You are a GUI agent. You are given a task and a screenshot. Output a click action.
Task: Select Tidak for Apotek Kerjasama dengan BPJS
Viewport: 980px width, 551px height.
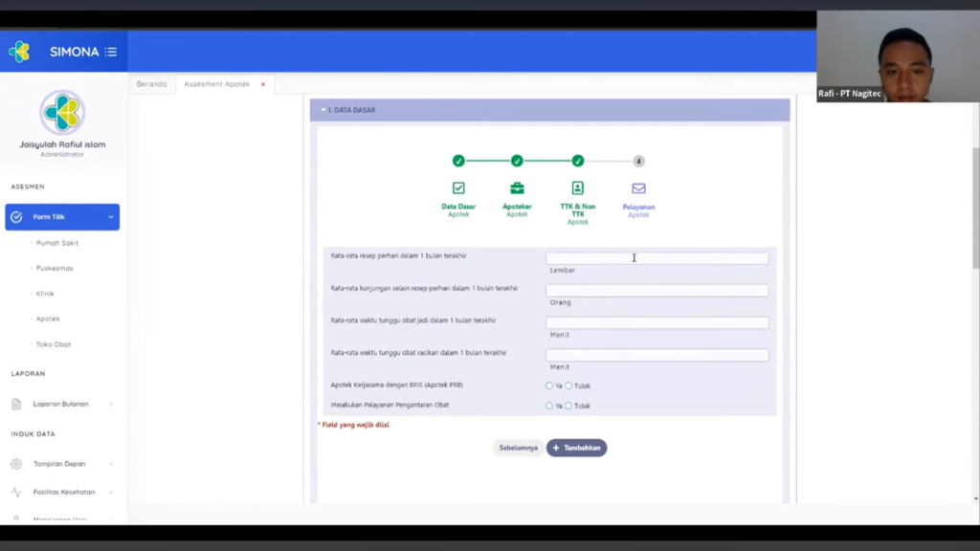pyautogui.click(x=568, y=386)
